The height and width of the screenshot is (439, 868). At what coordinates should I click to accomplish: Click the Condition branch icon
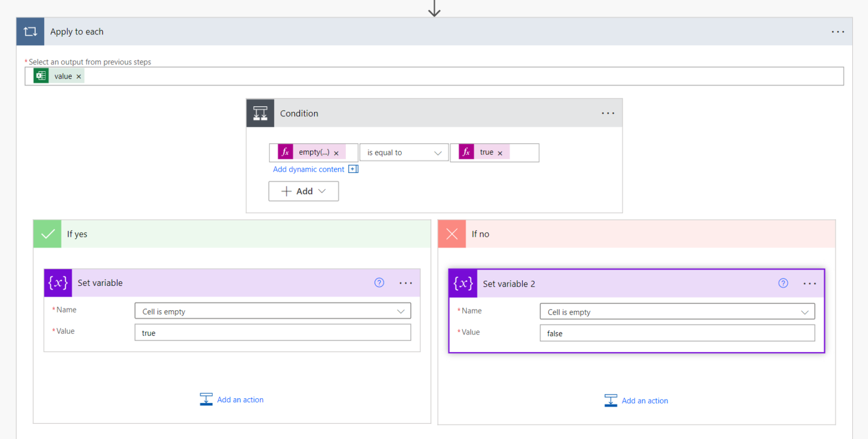(x=260, y=112)
